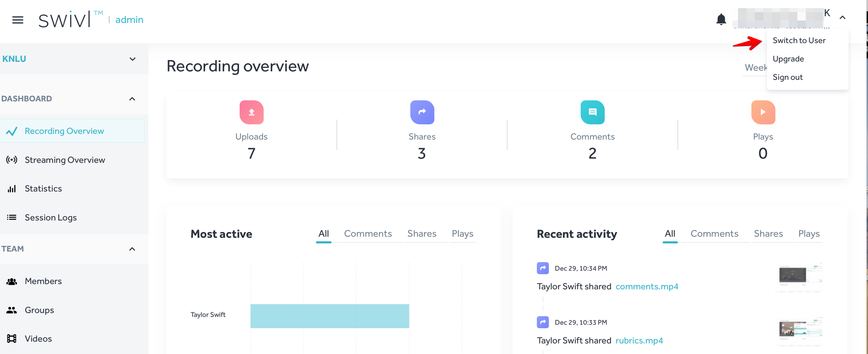
Task: Click the notifications bell icon
Action: tap(721, 19)
